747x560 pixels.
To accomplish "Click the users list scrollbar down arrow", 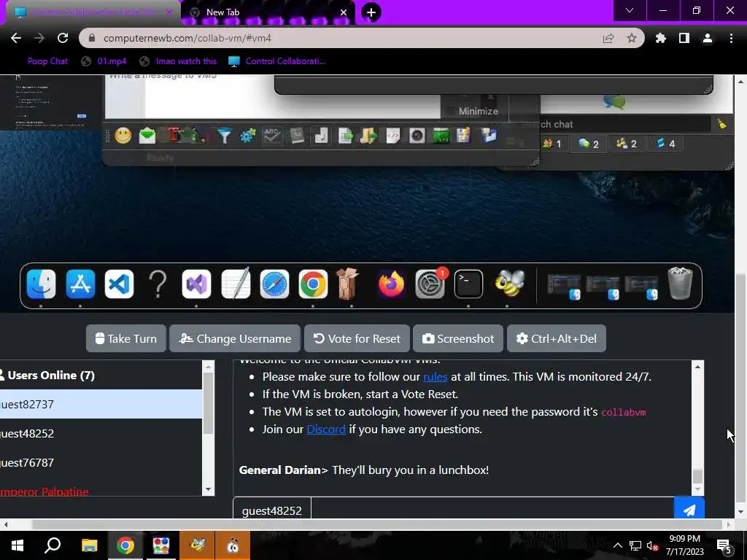I will pos(208,489).
